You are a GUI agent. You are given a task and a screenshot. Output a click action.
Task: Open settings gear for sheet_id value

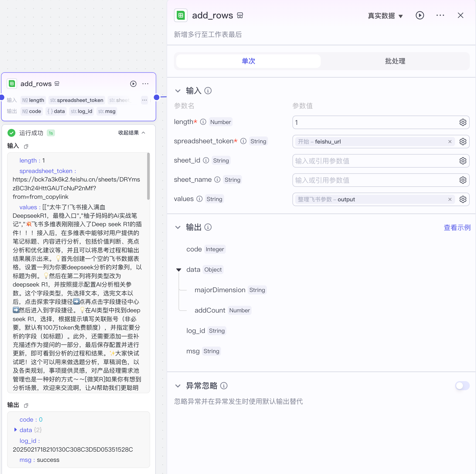(x=463, y=161)
